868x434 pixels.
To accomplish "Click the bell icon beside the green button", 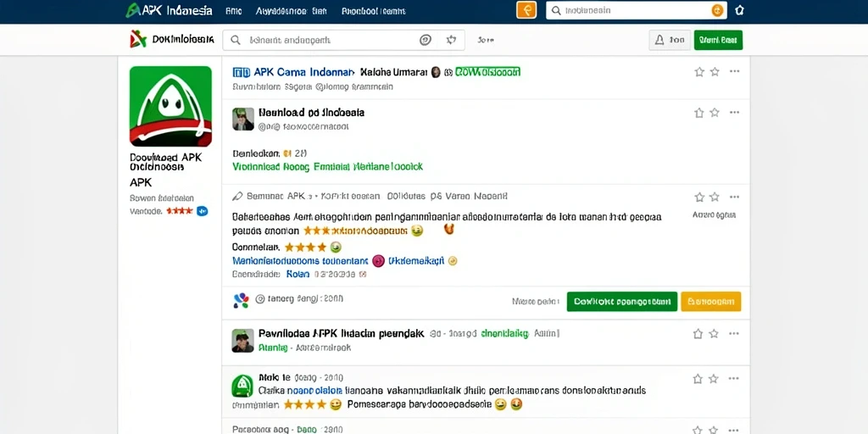I will (x=659, y=40).
